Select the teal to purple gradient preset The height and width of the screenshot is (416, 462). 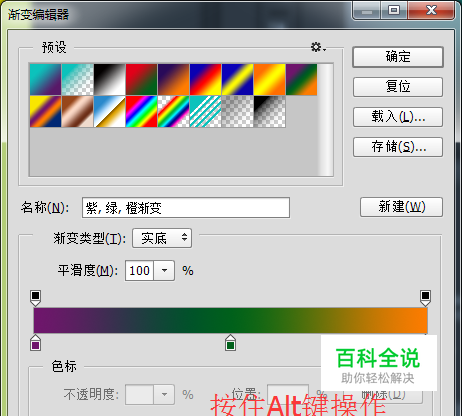coord(45,80)
